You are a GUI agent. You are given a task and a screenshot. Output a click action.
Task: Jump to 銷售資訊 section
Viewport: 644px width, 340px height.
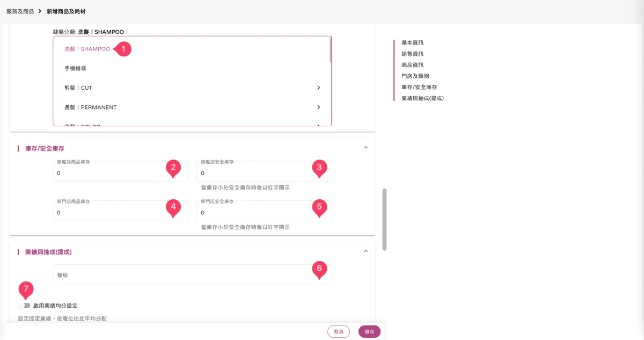tap(412, 54)
